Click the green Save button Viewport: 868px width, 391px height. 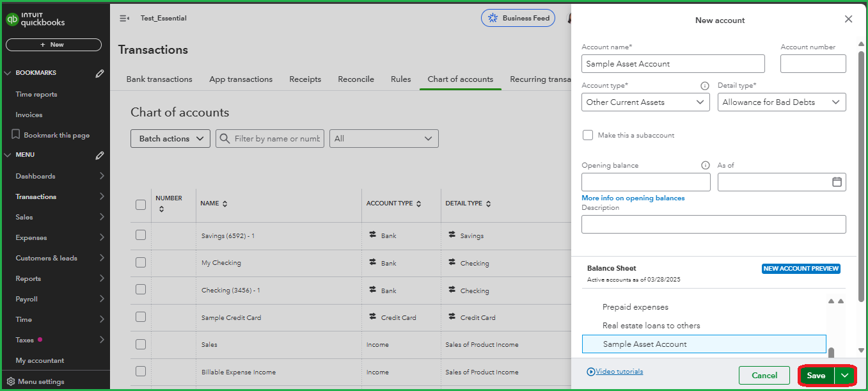[816, 375]
